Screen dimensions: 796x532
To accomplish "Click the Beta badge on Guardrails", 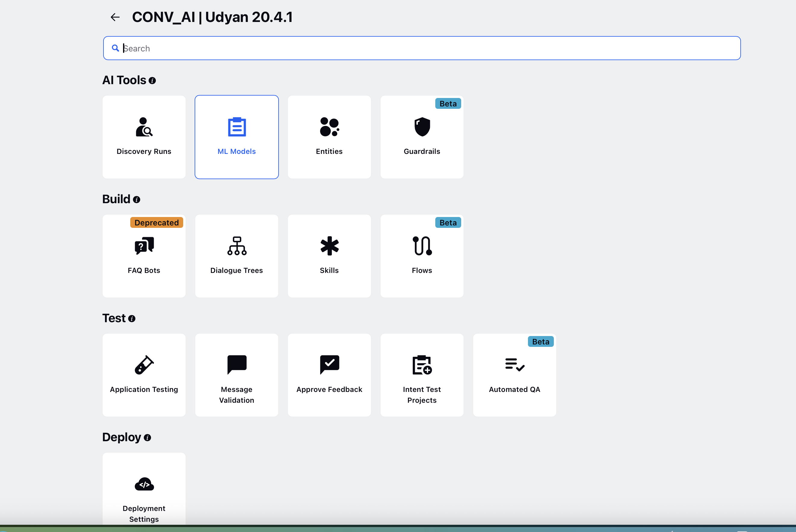I will pos(448,103).
